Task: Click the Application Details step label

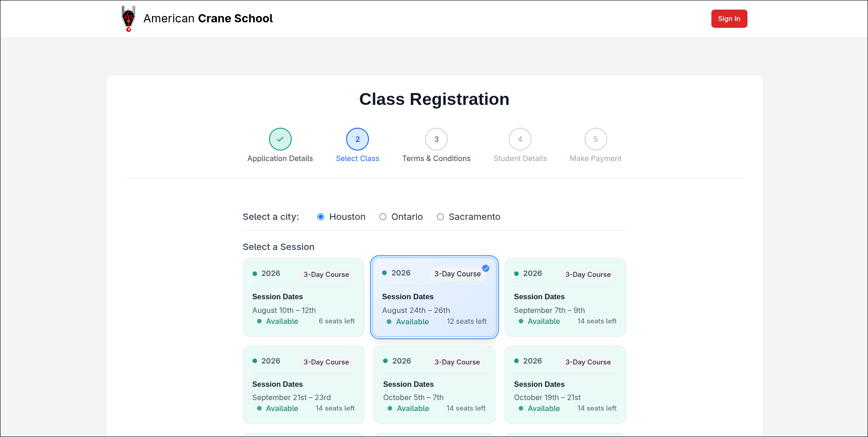Action: tap(280, 158)
